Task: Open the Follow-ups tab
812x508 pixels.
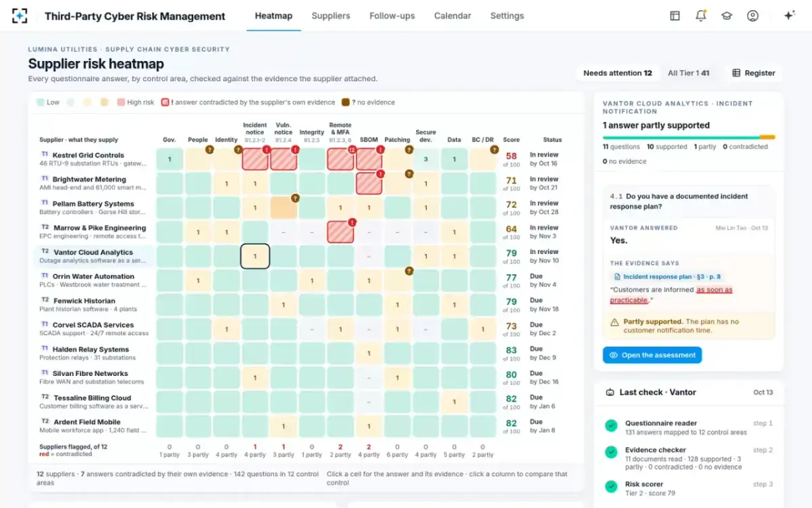Action: tap(392, 16)
